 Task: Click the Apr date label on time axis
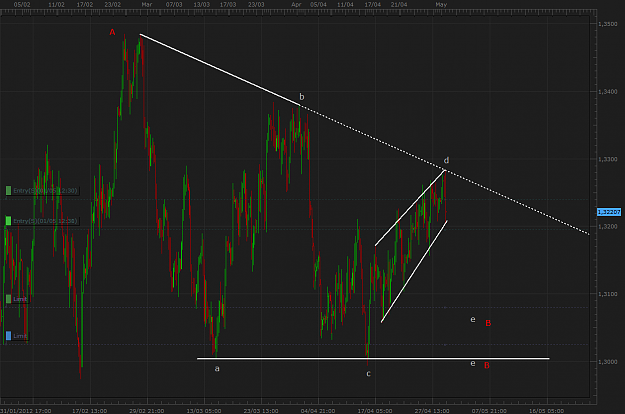[296, 5]
